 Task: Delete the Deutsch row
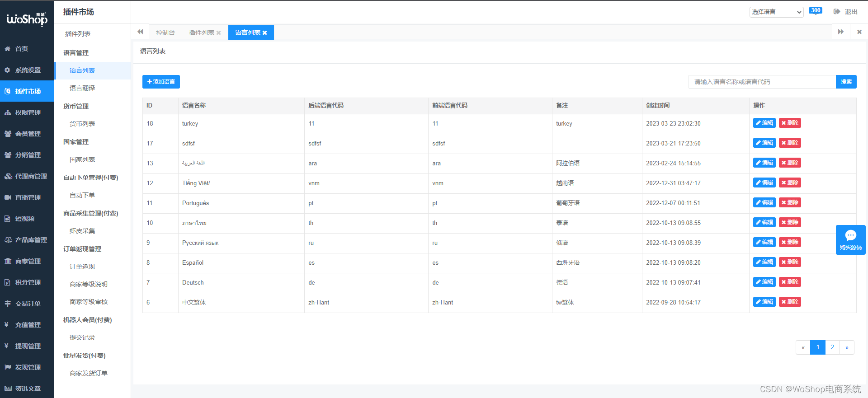790,282
